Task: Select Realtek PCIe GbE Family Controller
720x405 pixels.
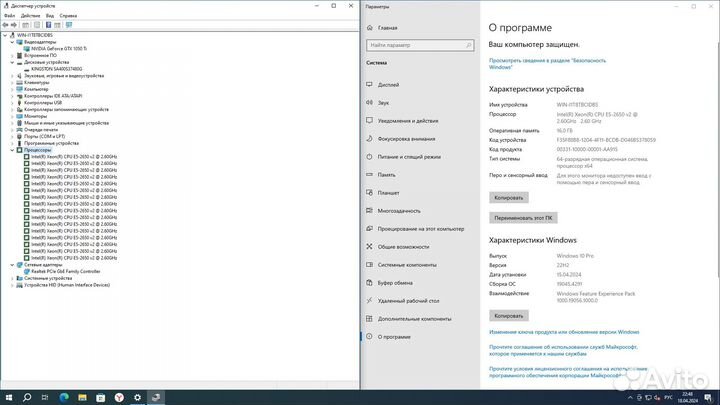Action: 66,271
